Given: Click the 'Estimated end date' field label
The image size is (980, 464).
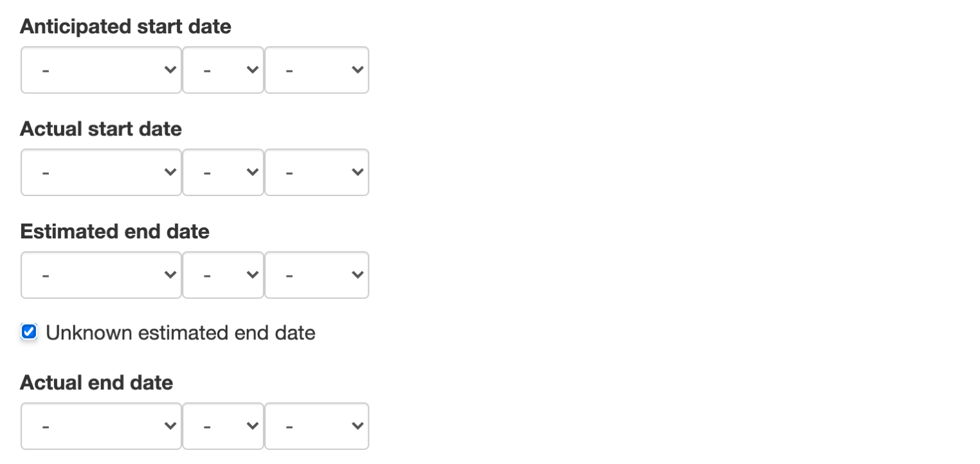Looking at the screenshot, I should (x=115, y=231).
